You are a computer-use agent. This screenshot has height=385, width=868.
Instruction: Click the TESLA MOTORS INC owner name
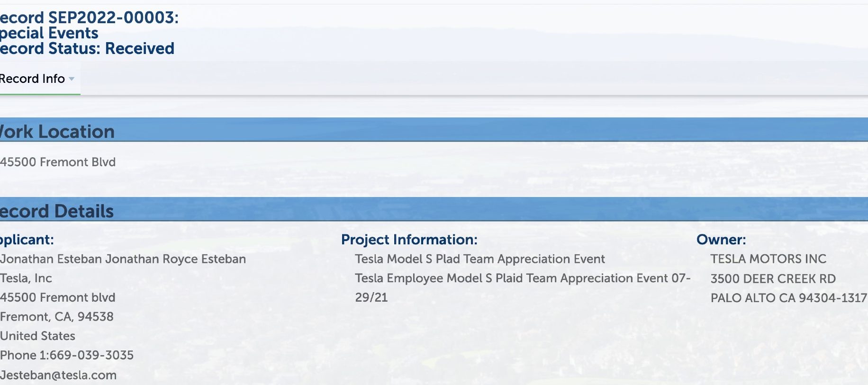point(769,259)
